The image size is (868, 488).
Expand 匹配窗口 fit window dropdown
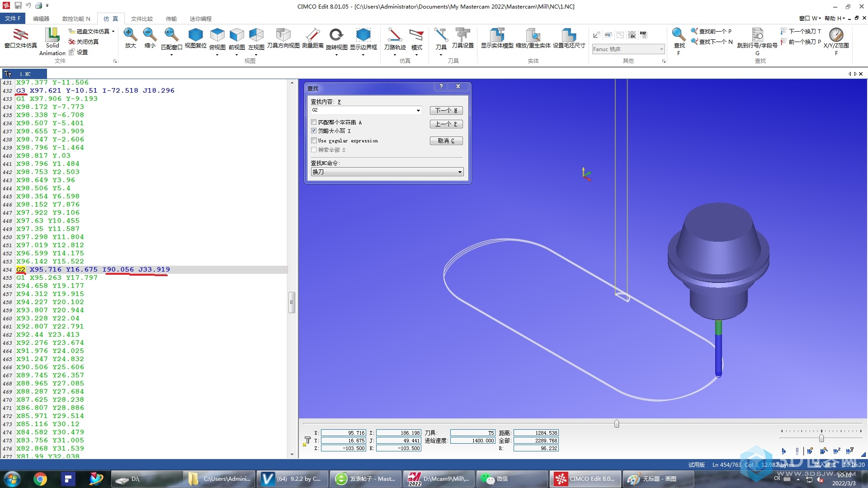point(171,55)
